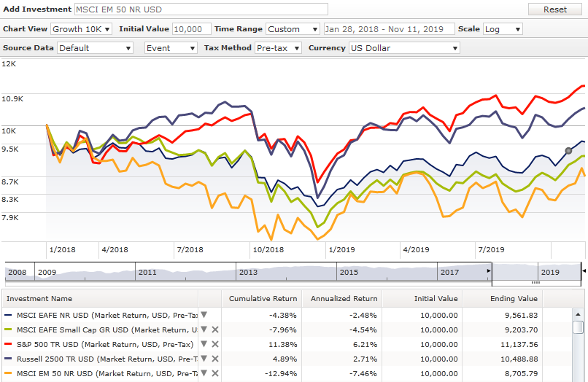Remove MSCI EM 50 NR USD with X icon
This screenshot has width=588, height=382.
point(215,373)
